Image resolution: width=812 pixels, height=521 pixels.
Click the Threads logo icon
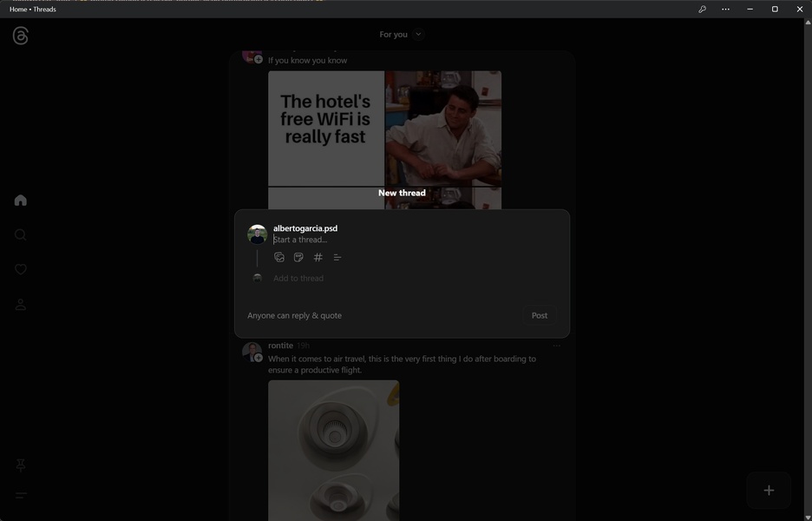tap(20, 36)
